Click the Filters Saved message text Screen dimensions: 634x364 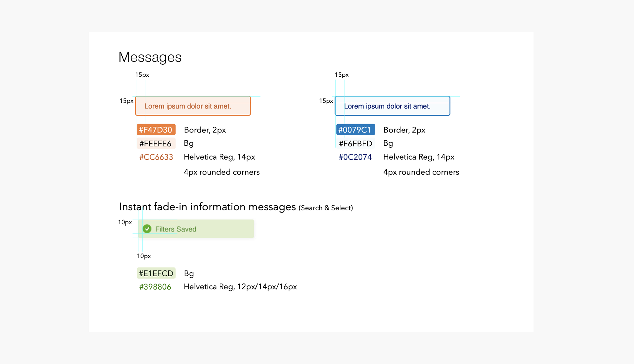pyautogui.click(x=176, y=229)
